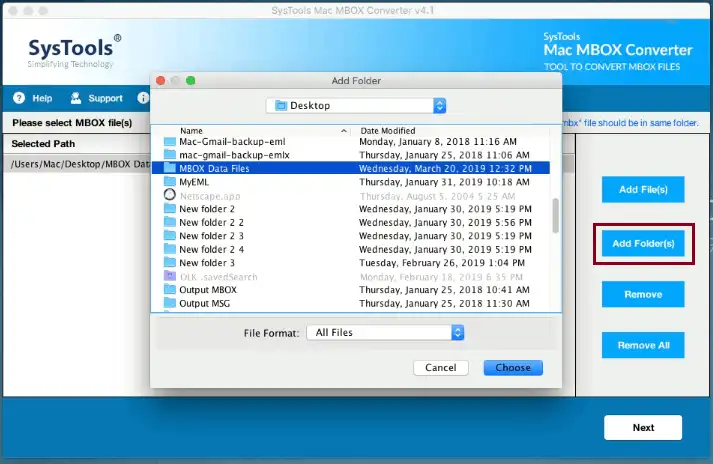Click the New folder 2 3 icon
713x464 pixels.
click(170, 236)
